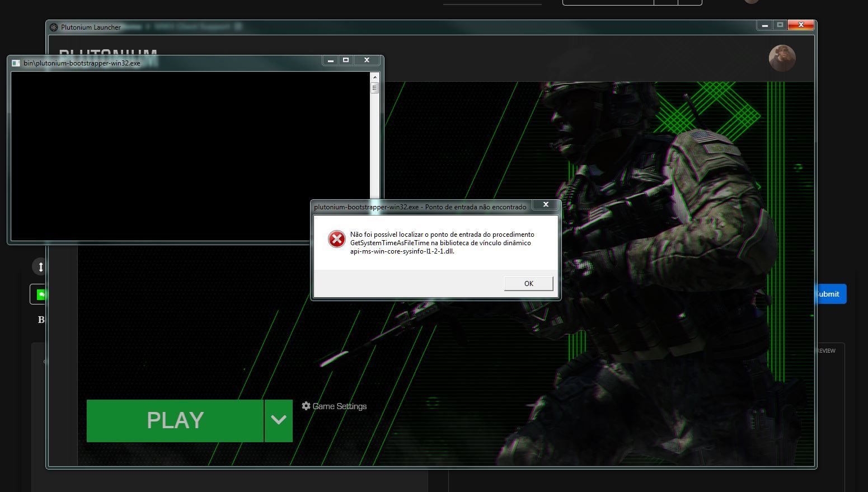Click the blue Submit button in browser behind
Viewport: 868px width, 492px height.
(831, 294)
